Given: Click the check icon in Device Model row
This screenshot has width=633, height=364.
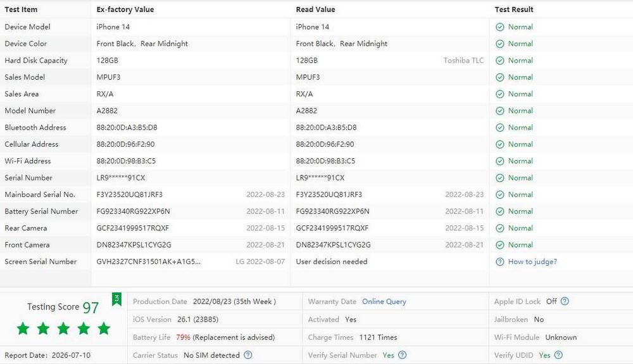Looking at the screenshot, I should (x=500, y=27).
